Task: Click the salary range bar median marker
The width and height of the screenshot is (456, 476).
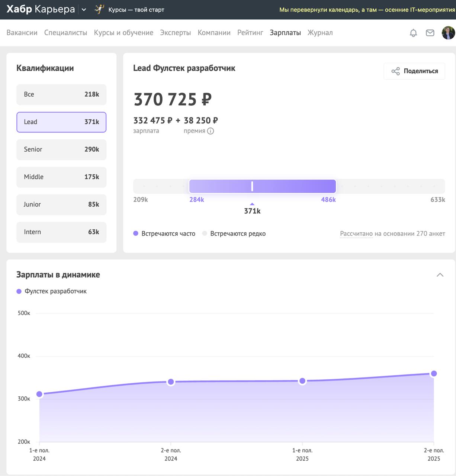Action: point(252,186)
